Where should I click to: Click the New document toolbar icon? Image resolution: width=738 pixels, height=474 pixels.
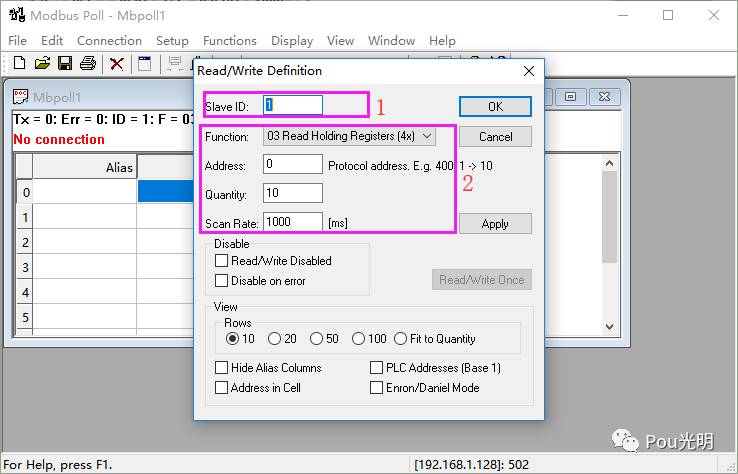[x=19, y=64]
